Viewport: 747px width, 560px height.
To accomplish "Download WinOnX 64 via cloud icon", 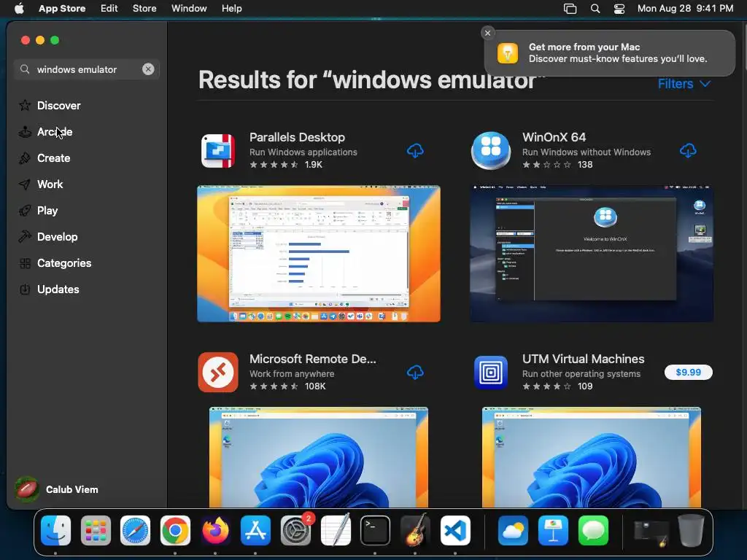I will coord(687,151).
